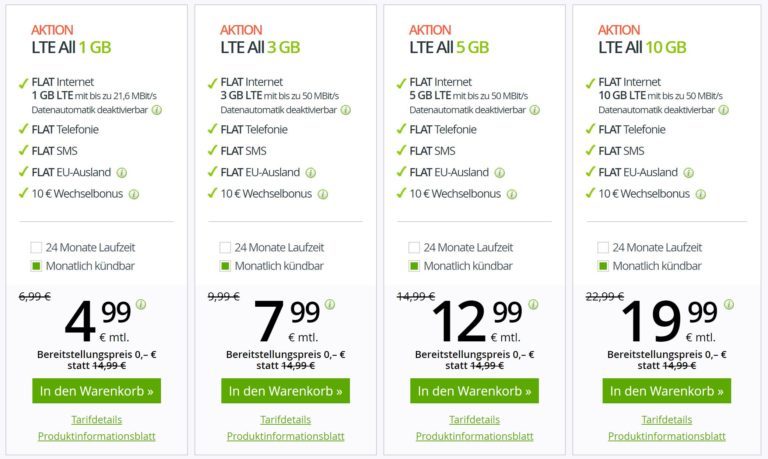Select 24 Monate Laufzeit for LTE All 10 GB

(x=603, y=247)
